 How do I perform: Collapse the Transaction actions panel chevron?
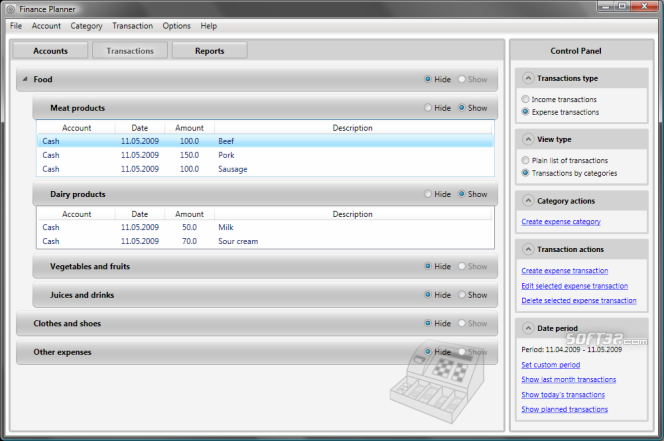tap(528, 250)
